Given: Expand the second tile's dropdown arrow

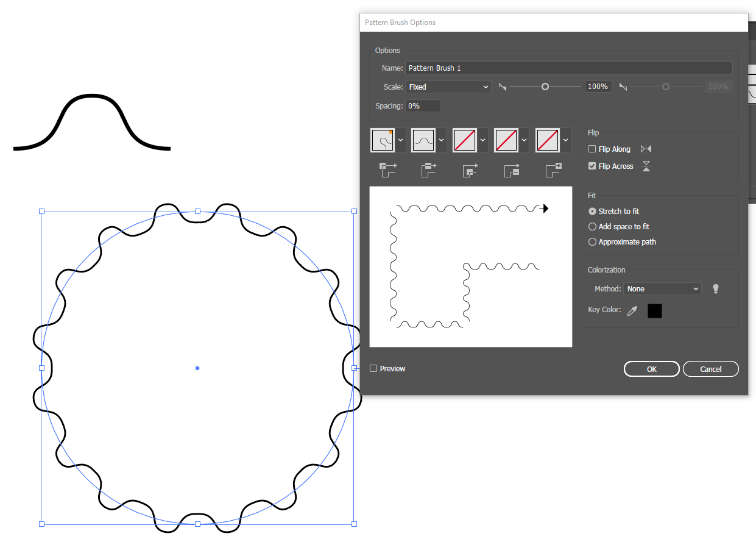Looking at the screenshot, I should [x=441, y=140].
